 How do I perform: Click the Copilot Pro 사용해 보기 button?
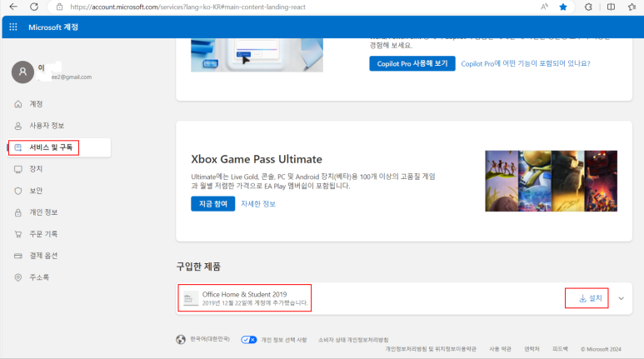click(x=412, y=63)
